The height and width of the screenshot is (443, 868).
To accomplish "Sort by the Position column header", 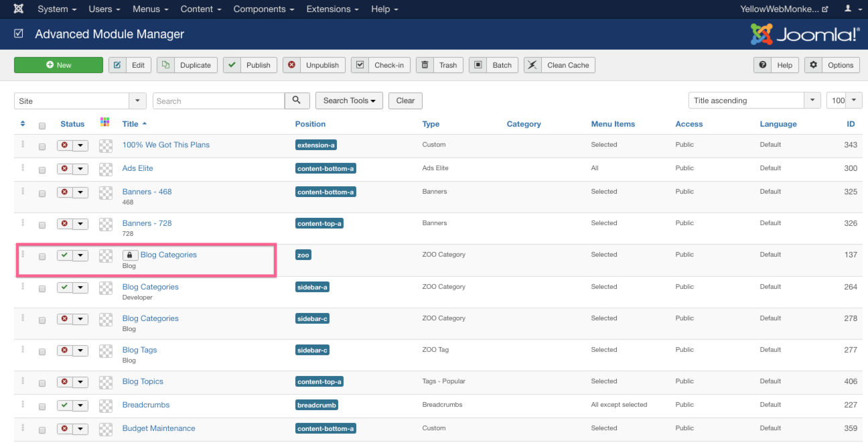I will [310, 124].
